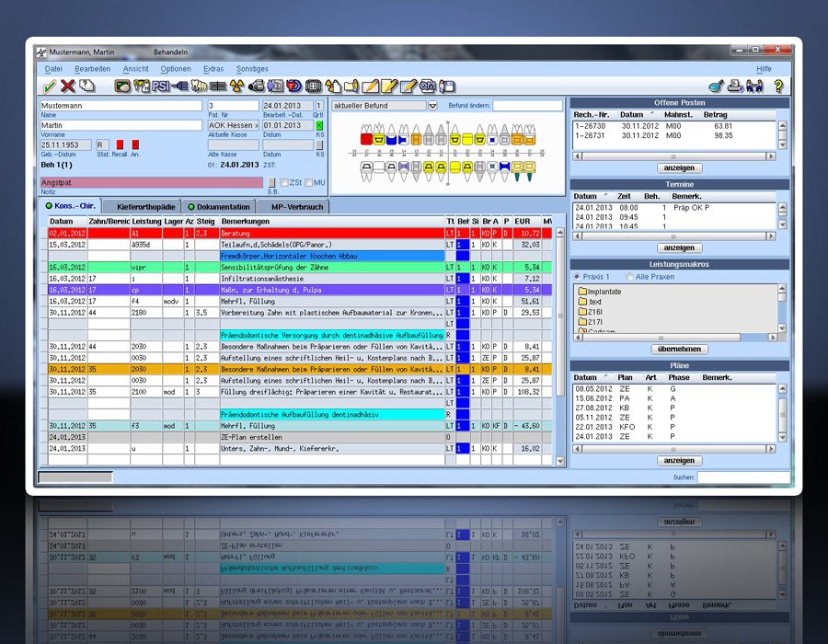Click the yellow note with pencil icon
Screen dimensions: 828x644
pos(389,86)
